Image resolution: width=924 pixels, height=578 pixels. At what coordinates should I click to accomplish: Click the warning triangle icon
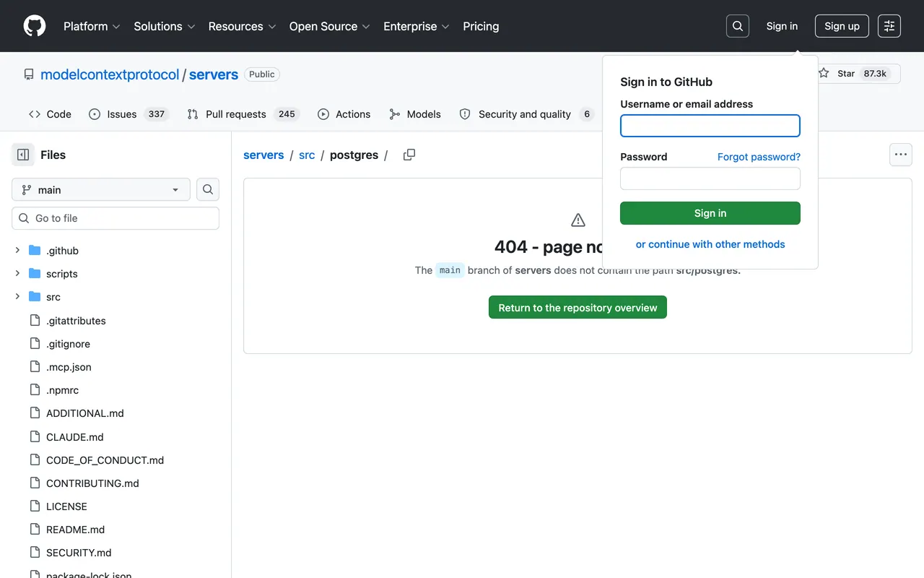pyautogui.click(x=578, y=220)
